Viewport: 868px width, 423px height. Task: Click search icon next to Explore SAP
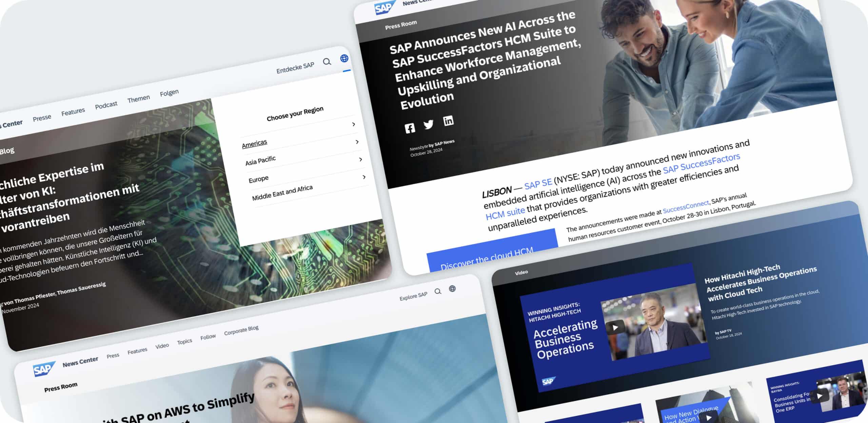pyautogui.click(x=438, y=291)
